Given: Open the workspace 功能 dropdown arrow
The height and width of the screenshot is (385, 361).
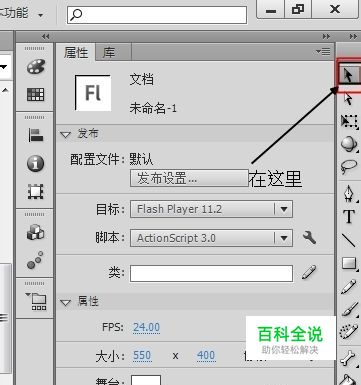Looking at the screenshot, I should 41,15.
